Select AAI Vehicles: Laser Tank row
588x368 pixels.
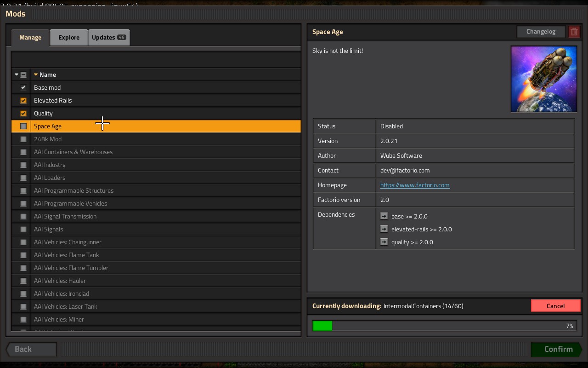(x=156, y=306)
